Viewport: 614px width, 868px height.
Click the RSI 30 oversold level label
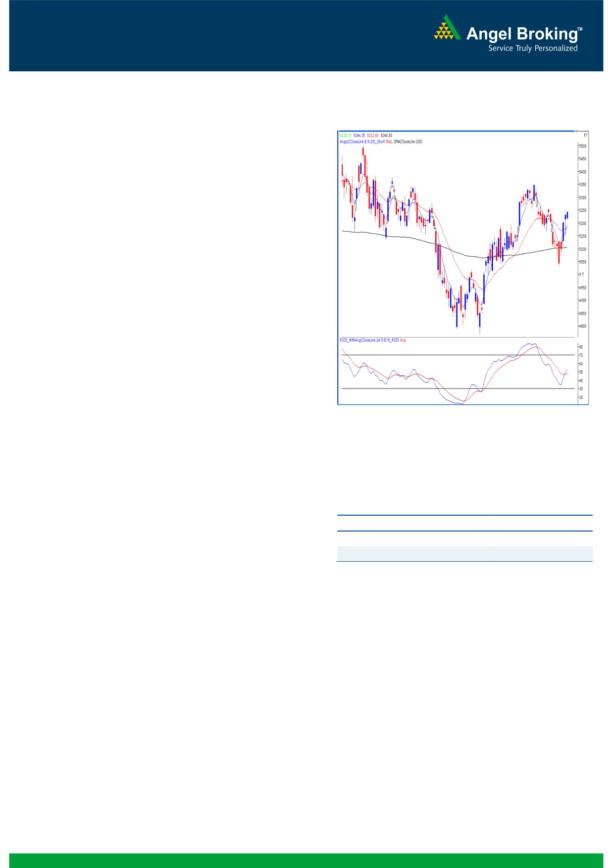point(581,389)
